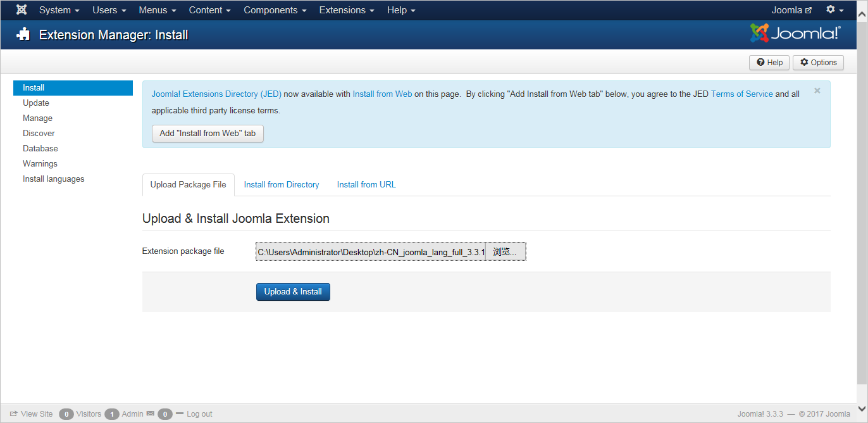
Task: Click the Extension Manager: Install title
Action: 114,35
